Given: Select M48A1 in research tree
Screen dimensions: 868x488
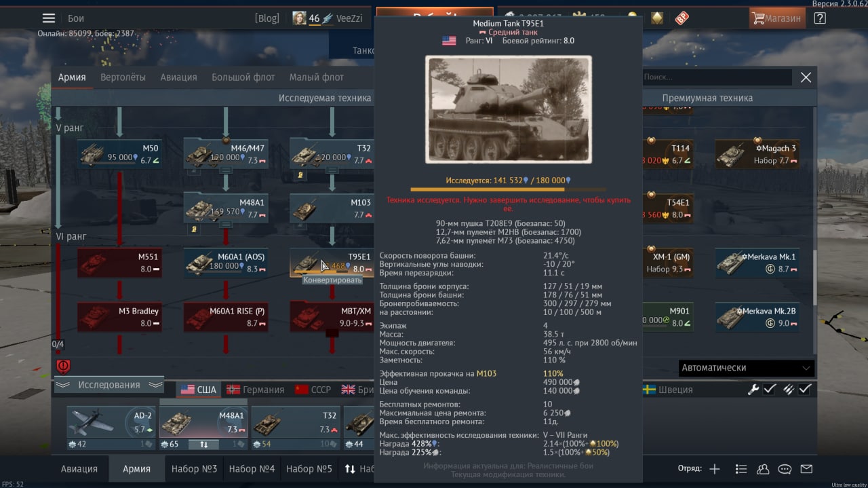Looking at the screenshot, I should 226,208.
